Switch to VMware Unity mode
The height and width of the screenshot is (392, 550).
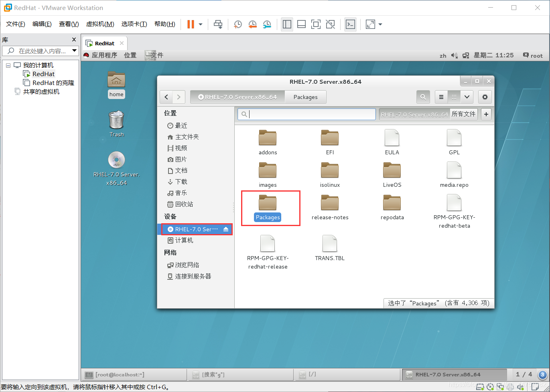(330, 24)
